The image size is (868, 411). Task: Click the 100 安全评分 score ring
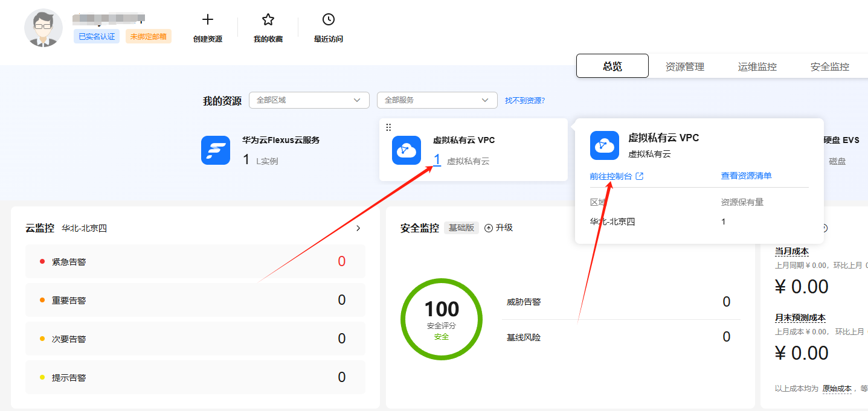pyautogui.click(x=442, y=319)
